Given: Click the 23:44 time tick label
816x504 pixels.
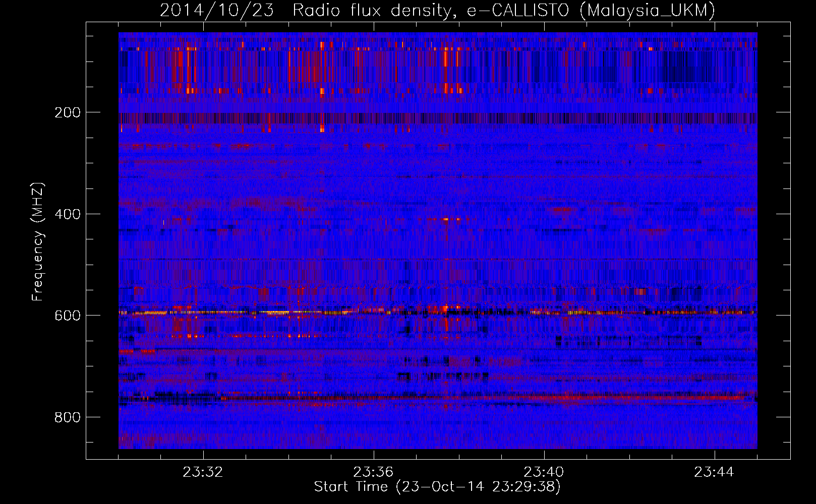Looking at the screenshot, I should coord(714,472).
